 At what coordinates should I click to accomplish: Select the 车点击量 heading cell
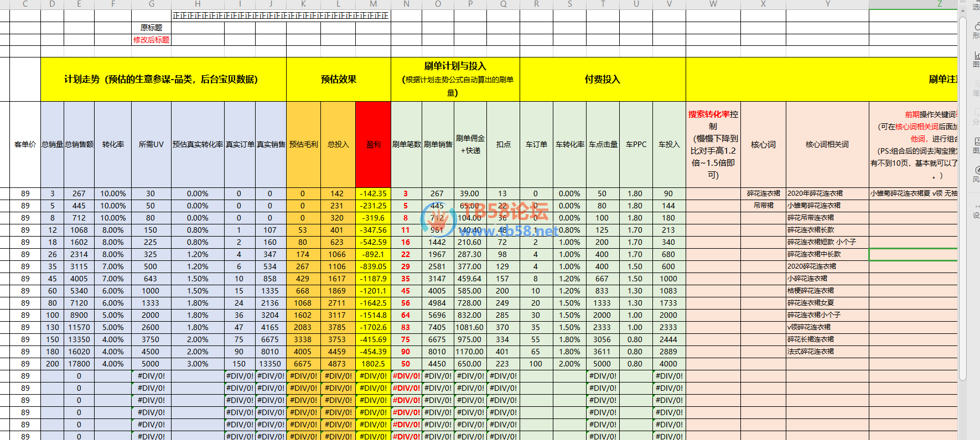[x=603, y=144]
